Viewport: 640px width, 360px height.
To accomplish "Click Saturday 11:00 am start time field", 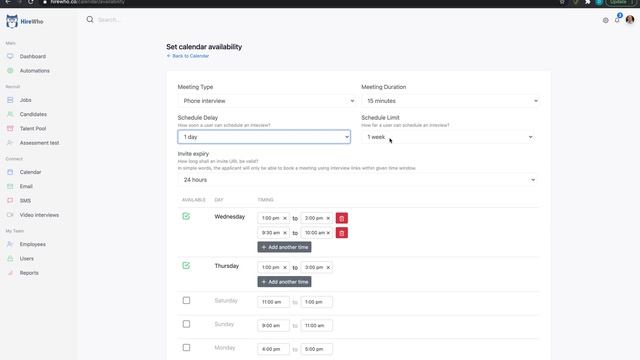I will coord(273,302).
